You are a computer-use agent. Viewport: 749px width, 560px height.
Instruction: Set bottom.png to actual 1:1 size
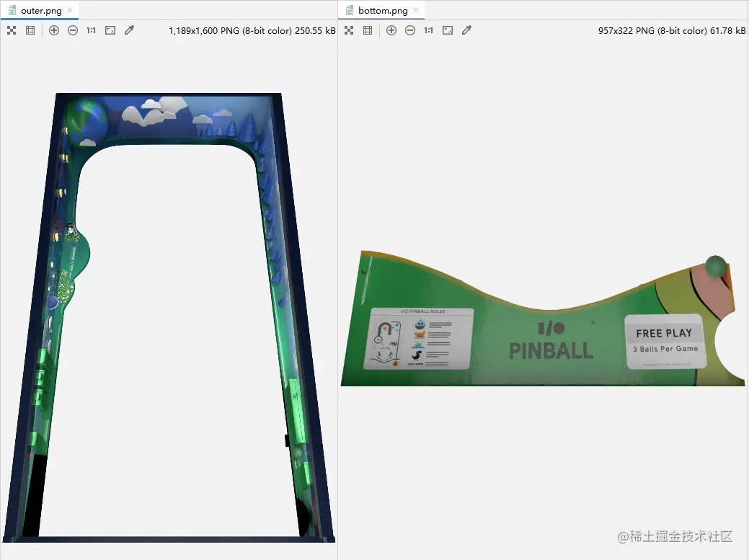428,30
